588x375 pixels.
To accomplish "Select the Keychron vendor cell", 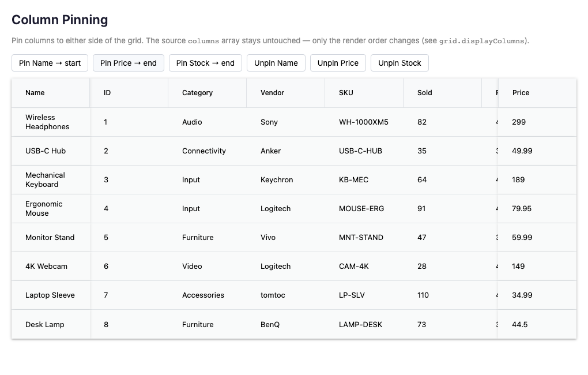I will [286, 180].
